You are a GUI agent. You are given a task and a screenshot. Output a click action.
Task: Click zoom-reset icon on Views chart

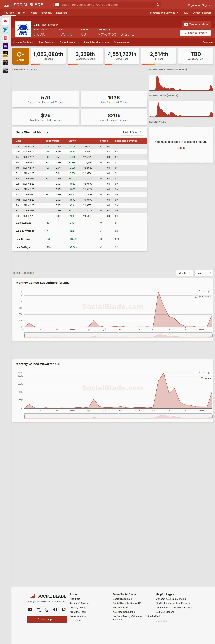[200, 373]
